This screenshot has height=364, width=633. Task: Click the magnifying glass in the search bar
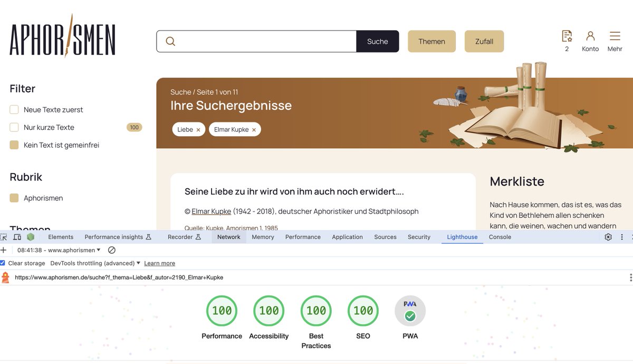169,41
